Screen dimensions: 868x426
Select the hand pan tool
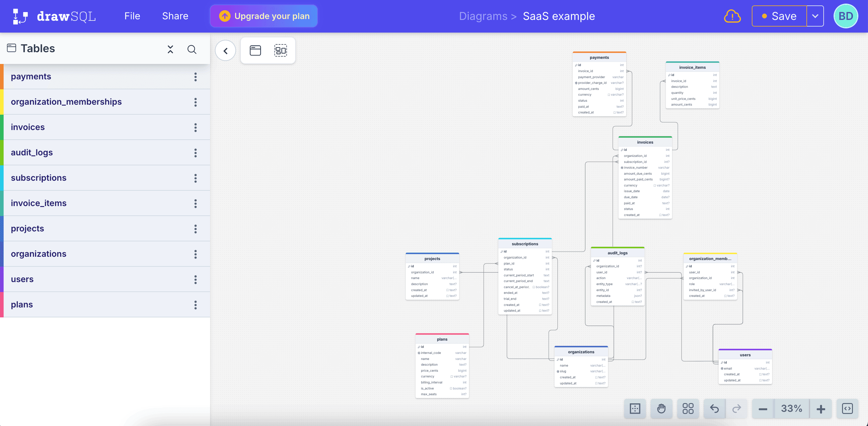[661, 409]
